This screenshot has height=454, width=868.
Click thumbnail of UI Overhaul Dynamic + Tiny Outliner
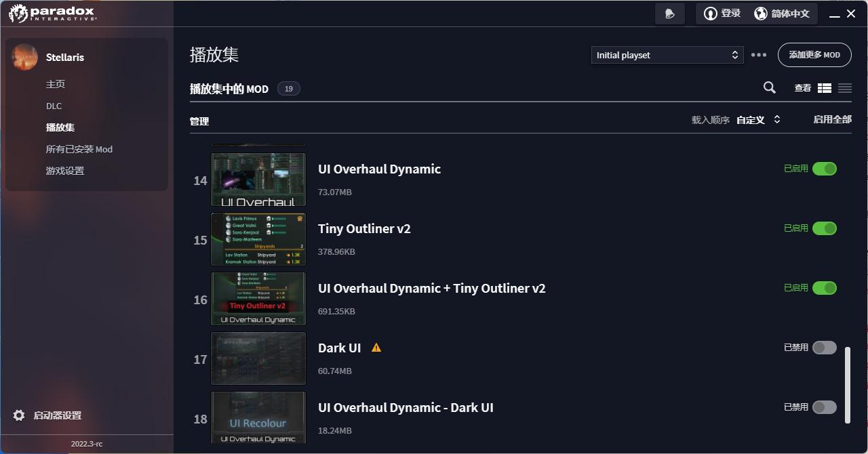pyautogui.click(x=258, y=298)
